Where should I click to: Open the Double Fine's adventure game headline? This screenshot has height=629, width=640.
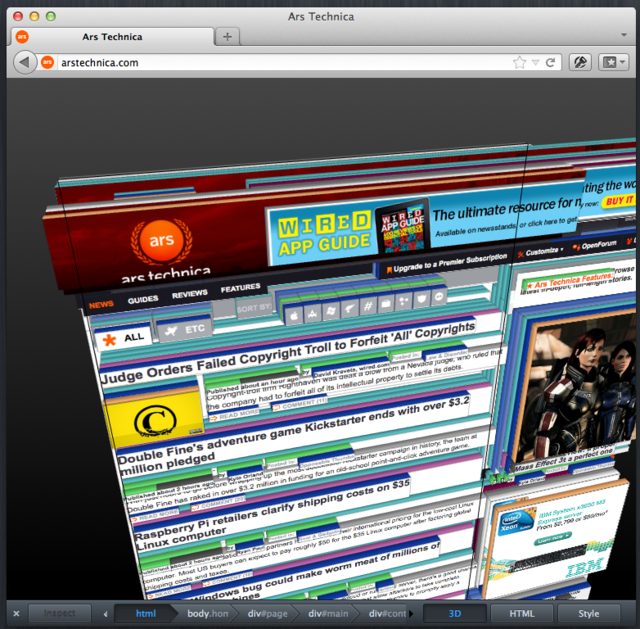click(x=292, y=438)
